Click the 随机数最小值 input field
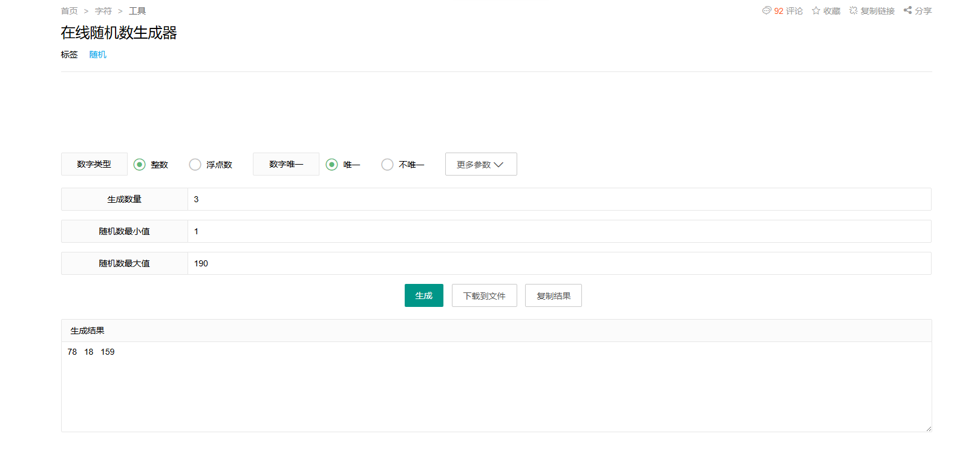980x451 pixels. coord(559,231)
